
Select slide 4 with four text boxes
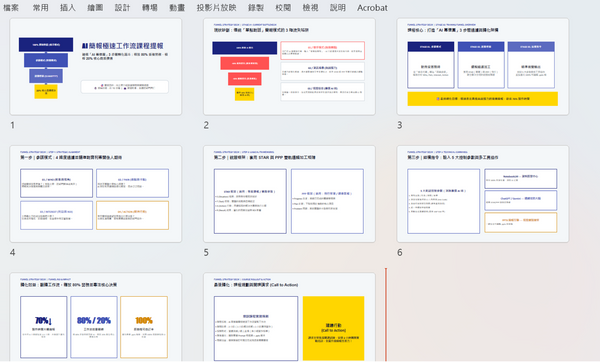point(96,194)
